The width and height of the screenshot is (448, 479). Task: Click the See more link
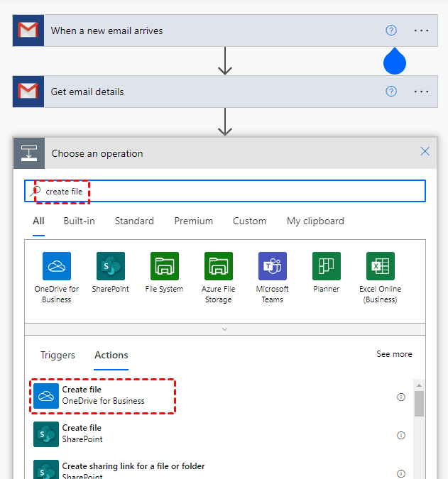[394, 354]
